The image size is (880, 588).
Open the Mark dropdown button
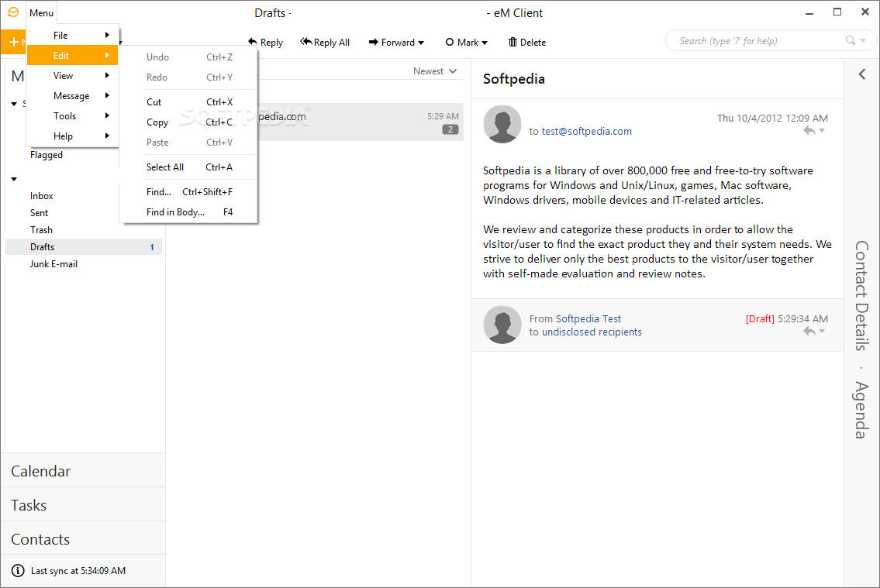467,42
